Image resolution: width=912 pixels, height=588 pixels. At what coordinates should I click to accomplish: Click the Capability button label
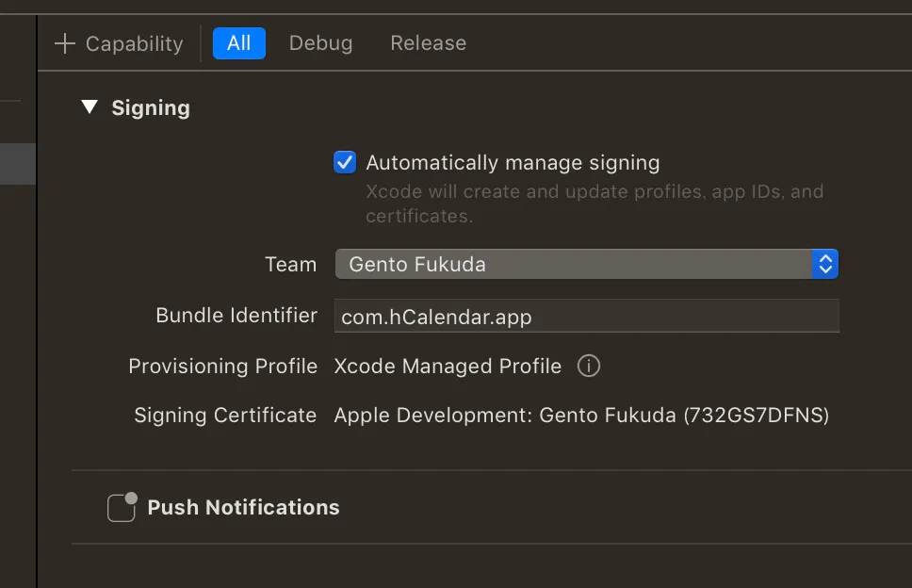134,43
